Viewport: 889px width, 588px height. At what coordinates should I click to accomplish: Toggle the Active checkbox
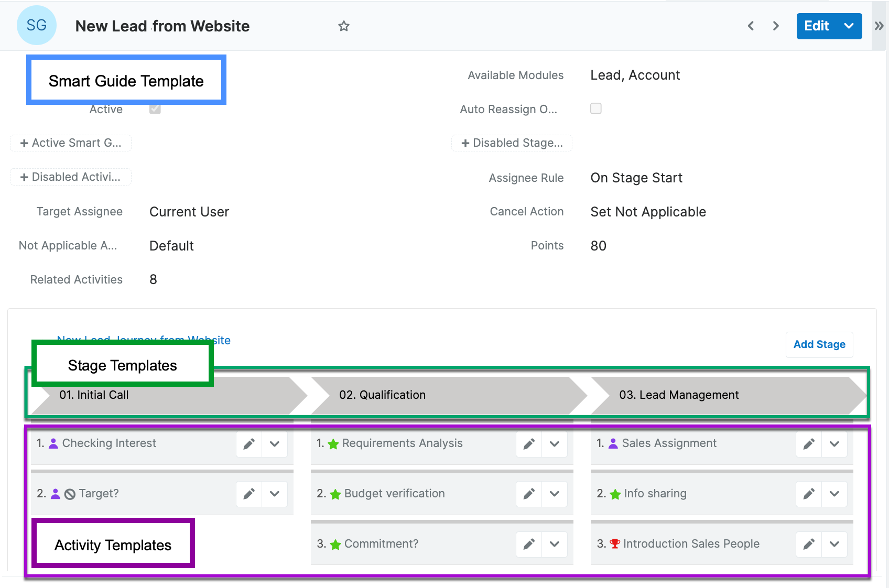click(154, 108)
